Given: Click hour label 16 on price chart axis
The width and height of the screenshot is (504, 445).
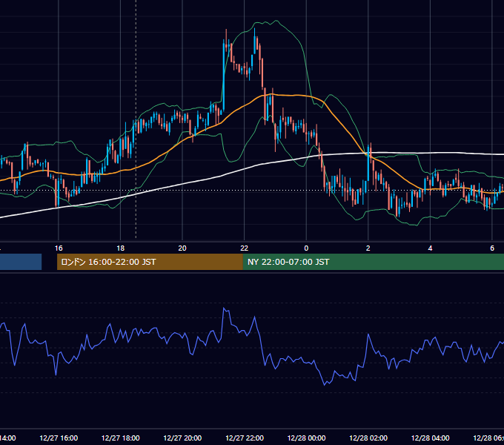Looking at the screenshot, I should pyautogui.click(x=59, y=248).
